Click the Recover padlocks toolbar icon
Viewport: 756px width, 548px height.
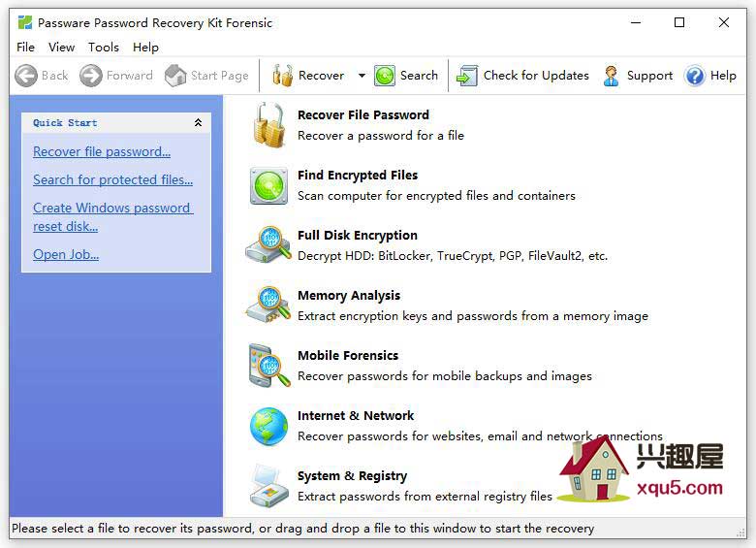click(283, 76)
